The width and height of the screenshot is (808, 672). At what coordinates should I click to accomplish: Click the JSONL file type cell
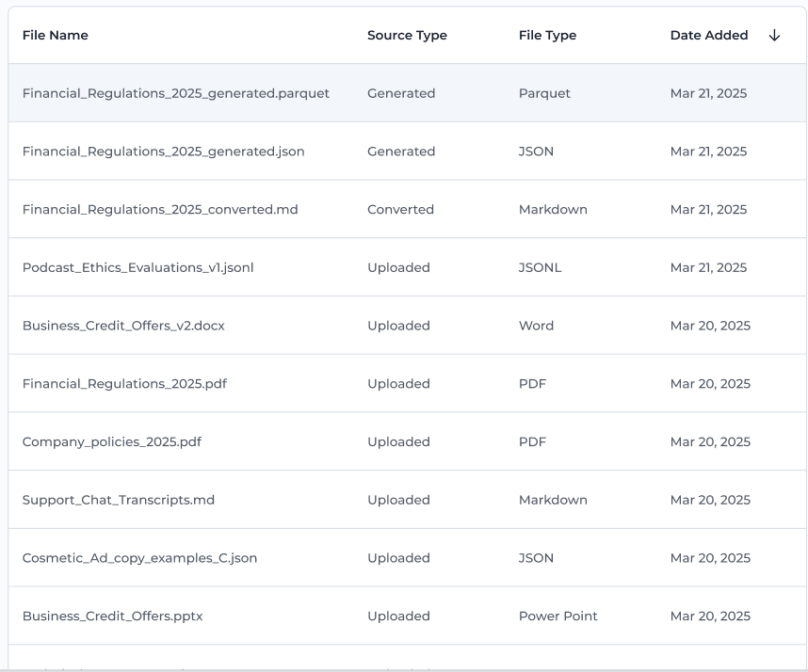(x=540, y=267)
